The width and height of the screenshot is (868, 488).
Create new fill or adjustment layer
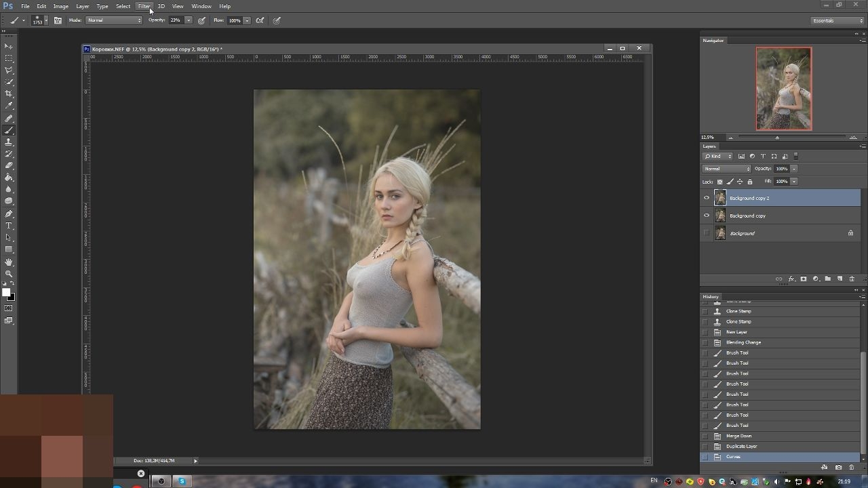(816, 279)
